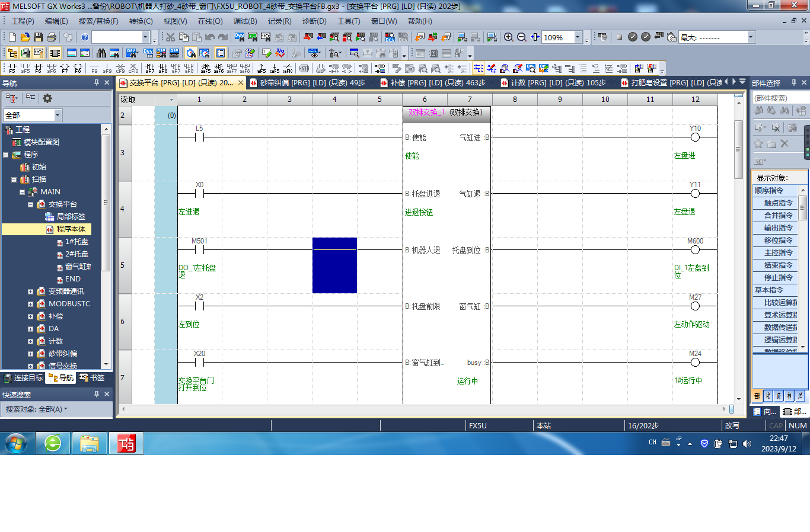Open the 109% zoom level dropdown
The height and width of the screenshot is (532, 810).
(x=578, y=37)
